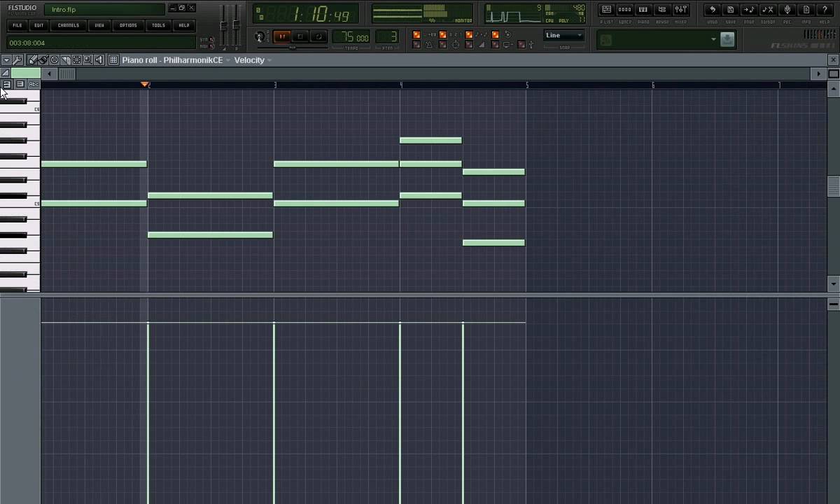840x504 pixels.
Task: Click the Record transport button
Action: pos(318,36)
